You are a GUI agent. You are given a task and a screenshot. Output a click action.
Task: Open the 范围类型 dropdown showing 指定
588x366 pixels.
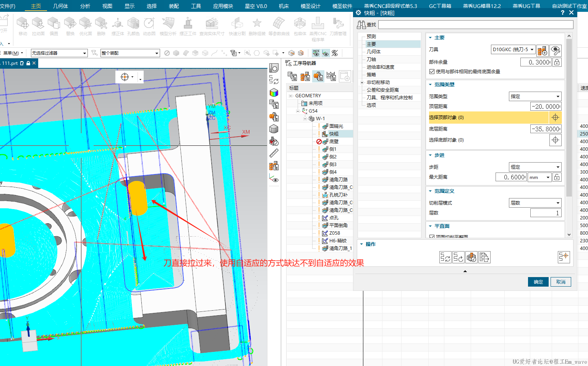click(535, 97)
